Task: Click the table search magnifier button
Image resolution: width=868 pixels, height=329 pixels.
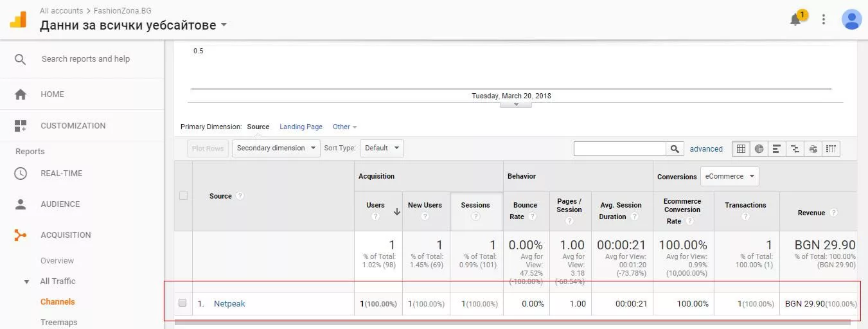Action: (674, 148)
